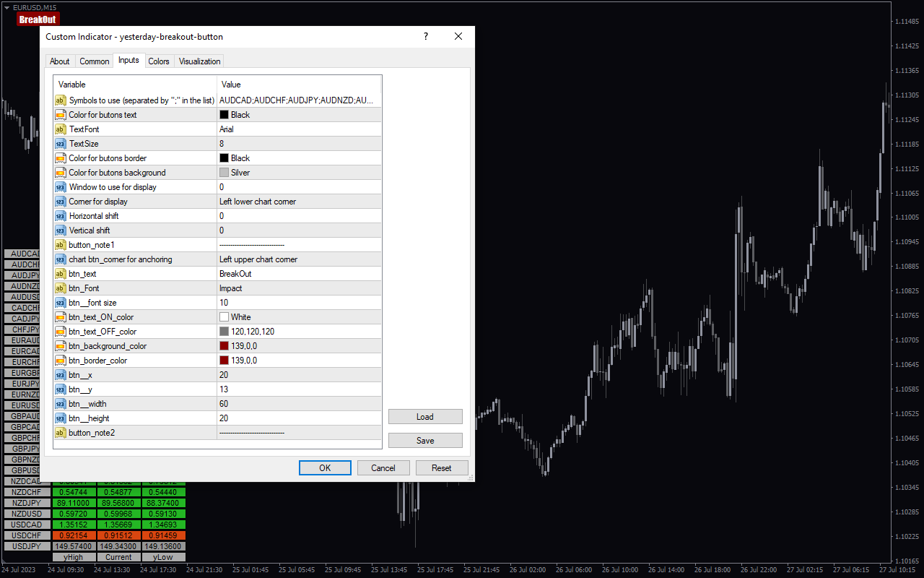924x578 pixels.
Task: Click the Cancel button
Action: click(x=383, y=468)
